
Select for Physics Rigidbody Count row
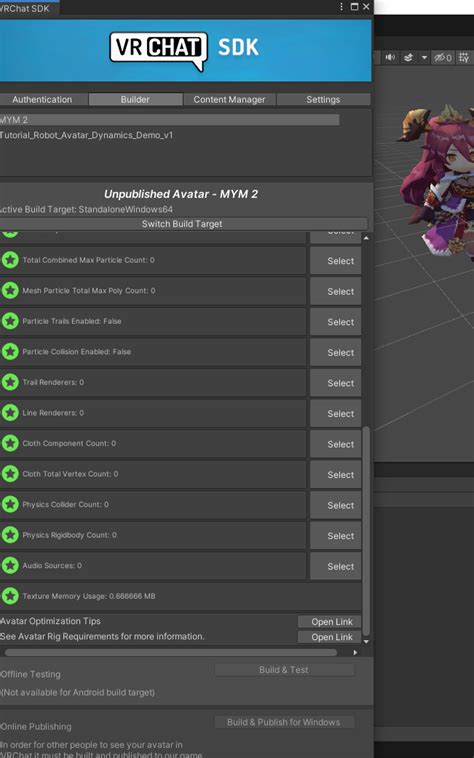[336, 536]
